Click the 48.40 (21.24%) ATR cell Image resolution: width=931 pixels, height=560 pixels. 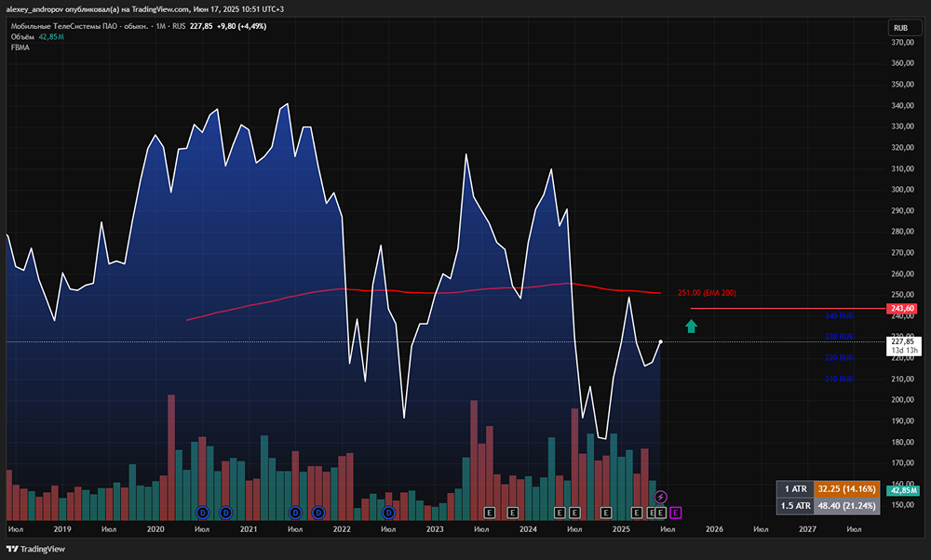tap(846, 506)
